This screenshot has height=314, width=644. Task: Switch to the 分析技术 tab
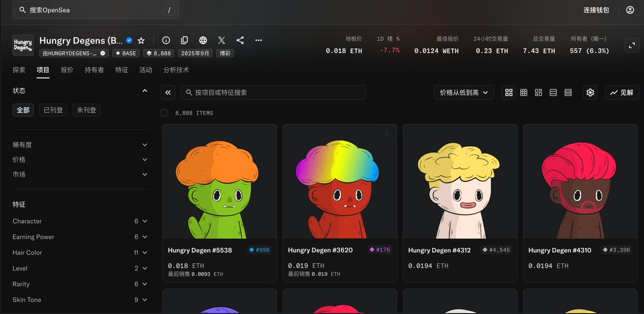click(x=176, y=70)
